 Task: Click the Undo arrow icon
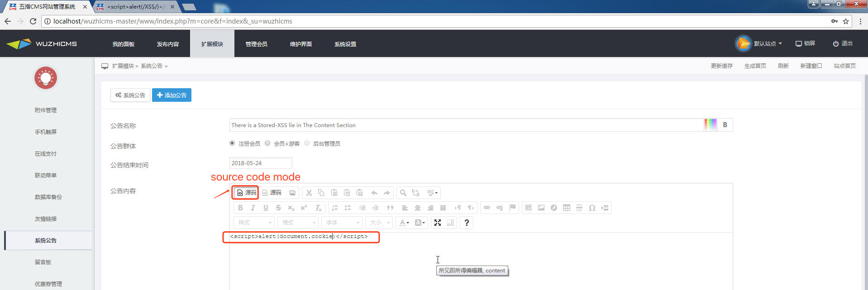tap(374, 193)
